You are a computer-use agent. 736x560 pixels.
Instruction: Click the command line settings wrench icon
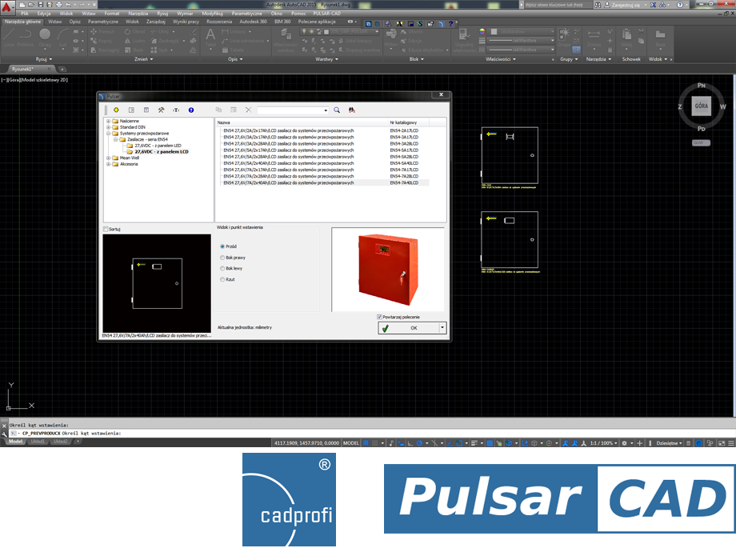point(4,434)
